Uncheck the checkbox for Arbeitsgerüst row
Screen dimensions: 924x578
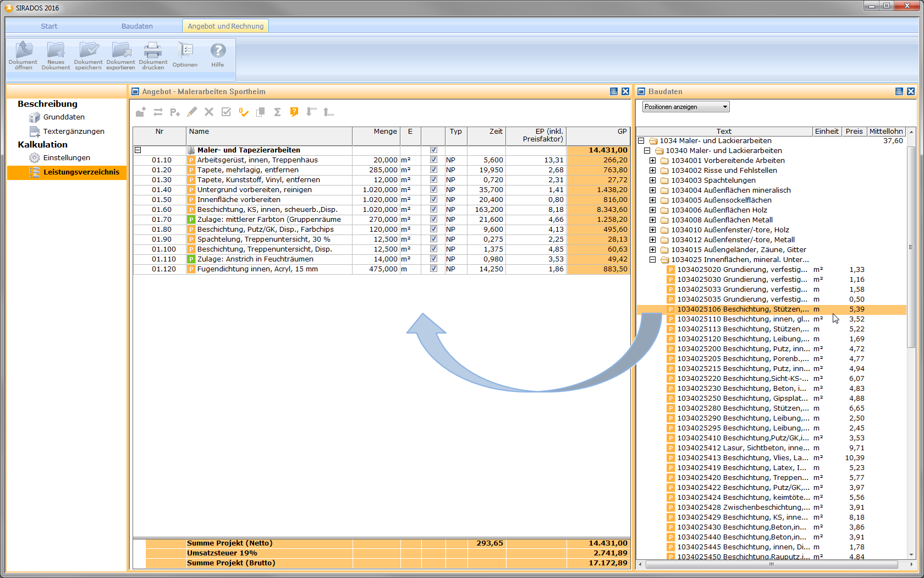point(433,160)
